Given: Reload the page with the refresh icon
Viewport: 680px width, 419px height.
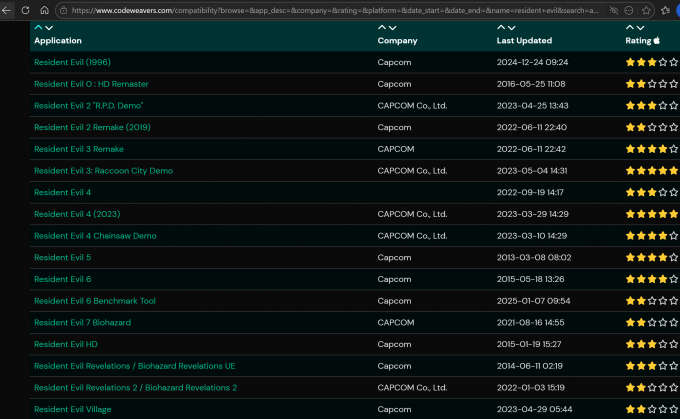Looking at the screenshot, I should (25, 9).
